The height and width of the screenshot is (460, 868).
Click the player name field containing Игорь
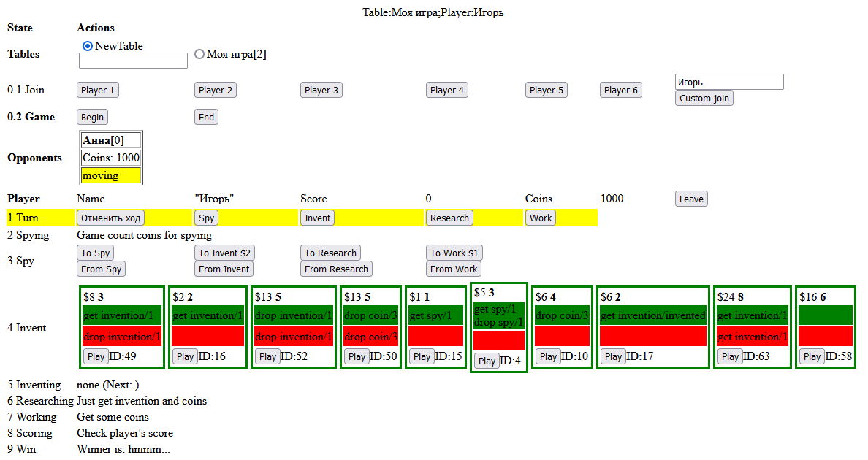pyautogui.click(x=728, y=82)
